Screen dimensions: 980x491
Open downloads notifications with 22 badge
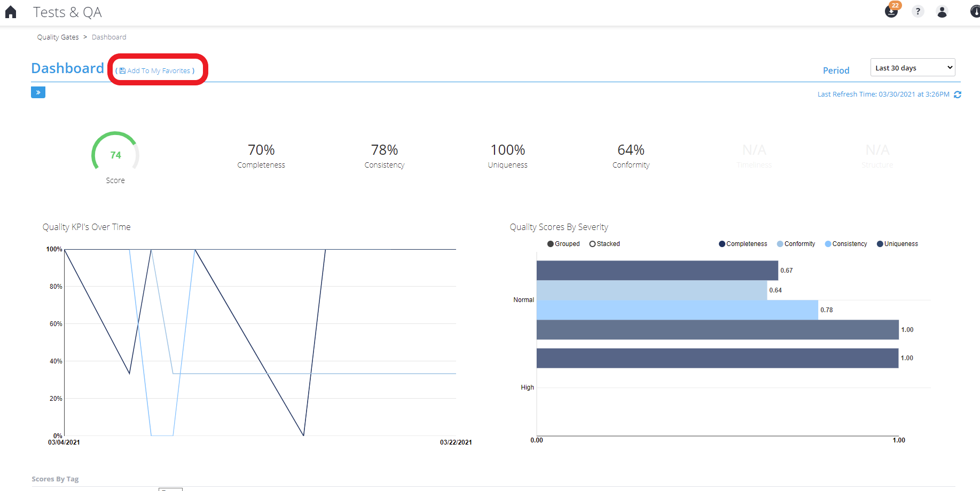[892, 10]
